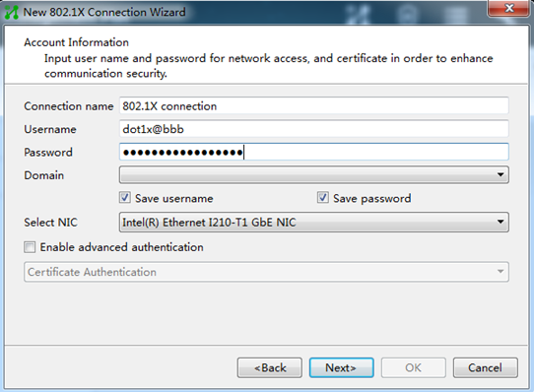Click the greyed-out OK button
534x392 pixels.
[414, 367]
